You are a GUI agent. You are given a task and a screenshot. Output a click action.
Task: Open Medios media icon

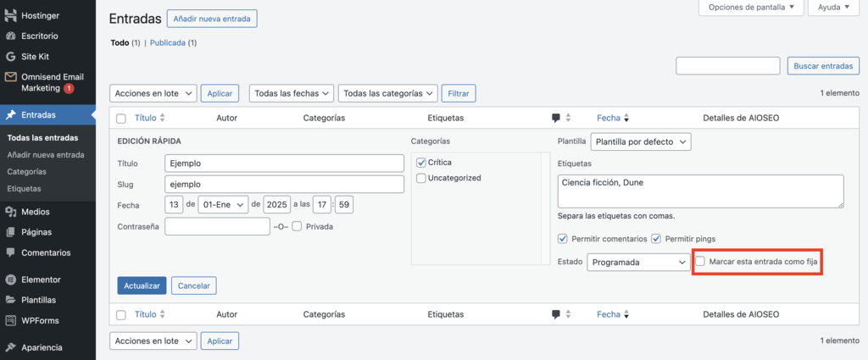pyautogui.click(x=10, y=212)
